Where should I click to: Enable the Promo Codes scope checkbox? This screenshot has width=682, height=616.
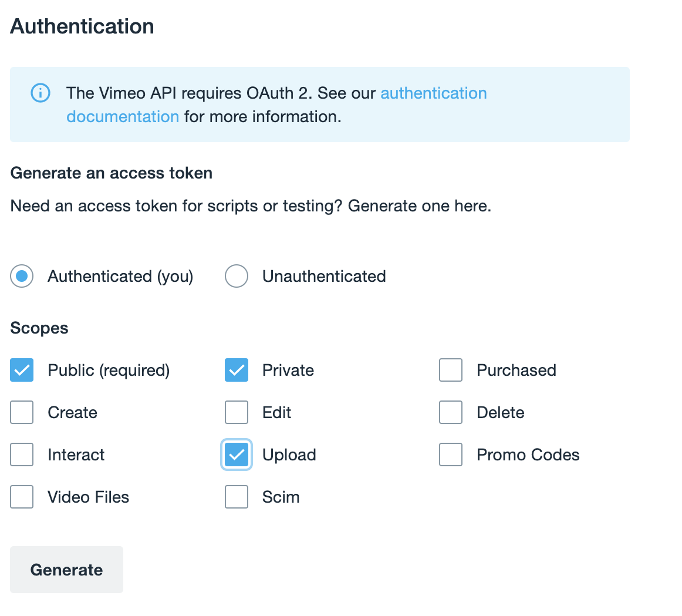tap(451, 455)
